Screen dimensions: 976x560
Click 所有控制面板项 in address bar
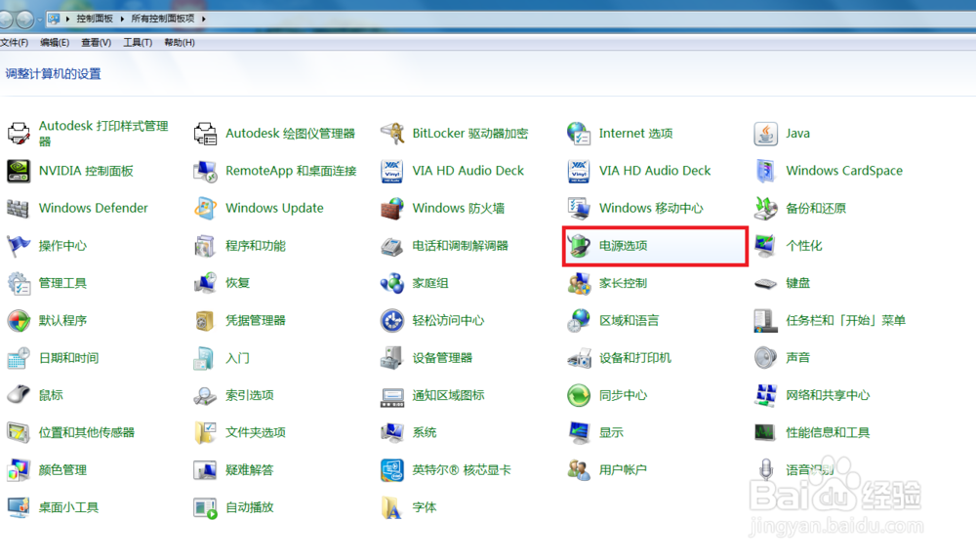click(x=162, y=19)
